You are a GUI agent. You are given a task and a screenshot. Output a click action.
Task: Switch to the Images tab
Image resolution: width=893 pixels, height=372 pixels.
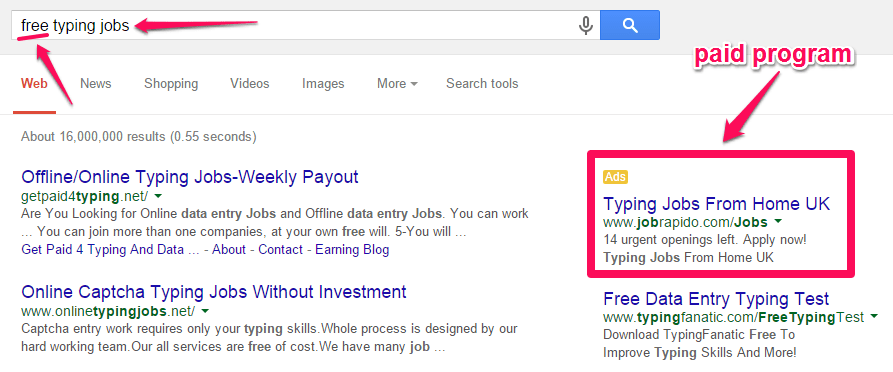(323, 84)
